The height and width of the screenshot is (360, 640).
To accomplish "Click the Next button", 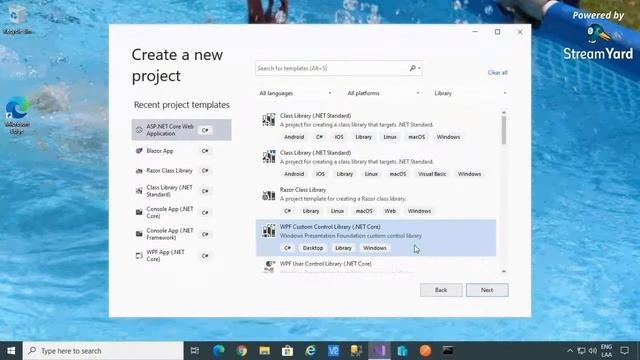I will point(487,290).
